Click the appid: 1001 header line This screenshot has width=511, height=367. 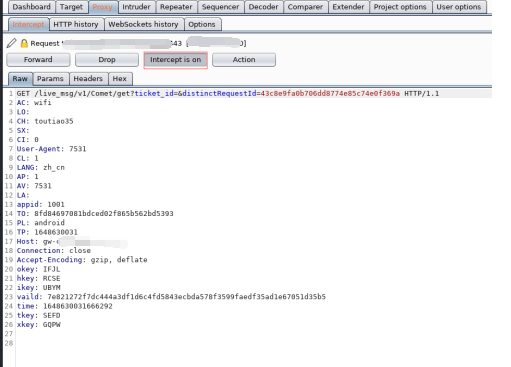pos(41,205)
